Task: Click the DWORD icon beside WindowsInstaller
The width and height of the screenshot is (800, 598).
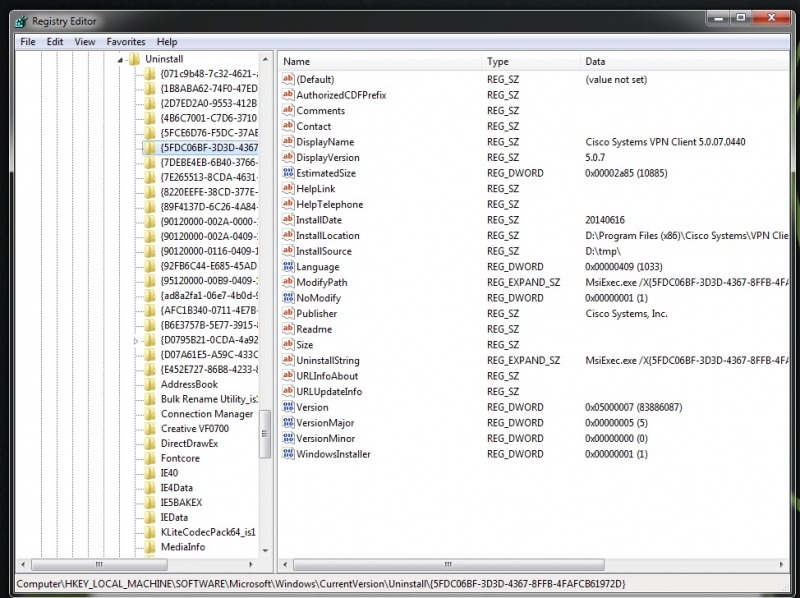Action: pos(288,454)
